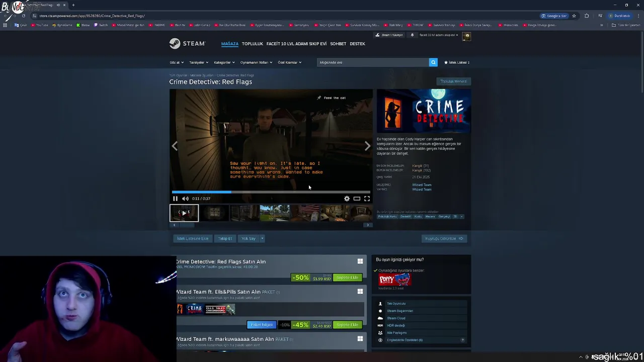Click the Steam'i Yükleyin install button

click(x=389, y=35)
